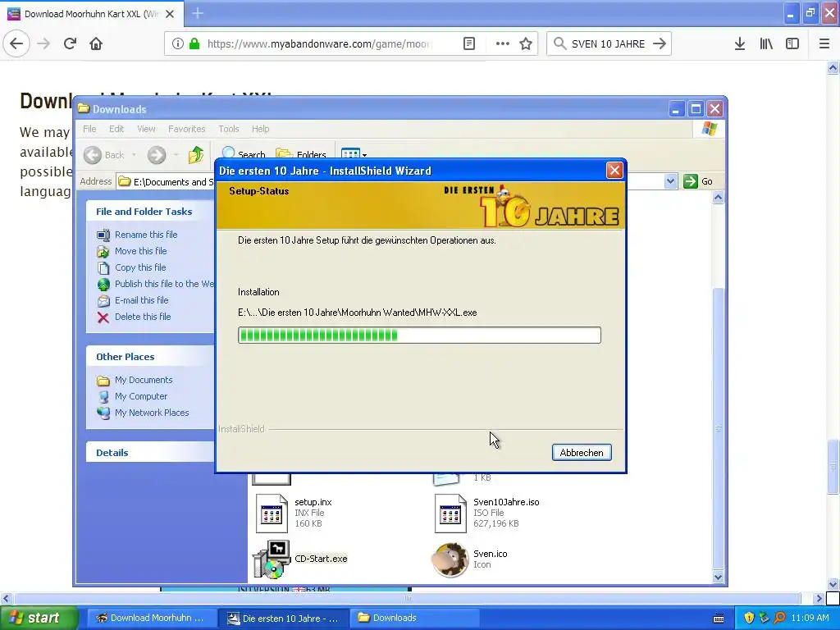840x630 pixels.
Task: Toggle Firefox sidebar icon
Action: pyautogui.click(x=792, y=43)
